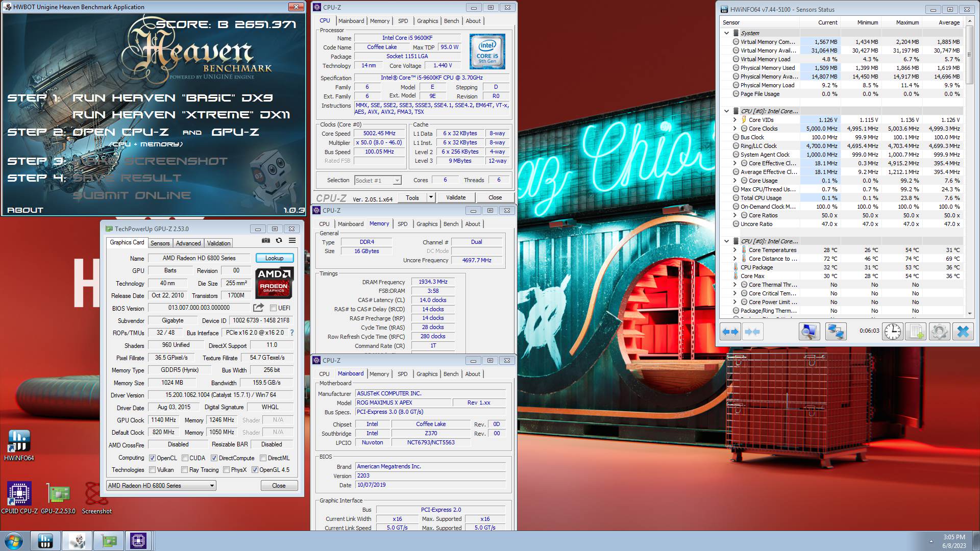Screen dimensions: 980x551
Task: Expand Core Temperatures row in HWiNFO
Action: click(735, 250)
